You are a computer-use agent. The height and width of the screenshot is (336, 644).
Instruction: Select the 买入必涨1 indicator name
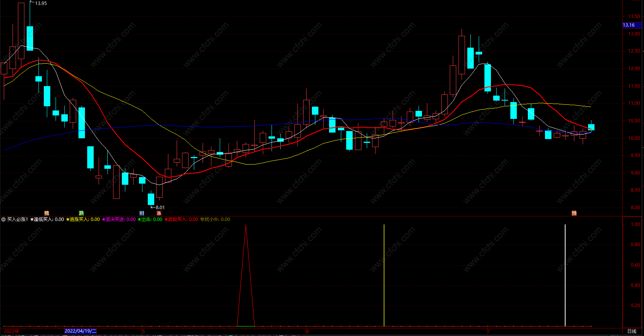pos(18,219)
